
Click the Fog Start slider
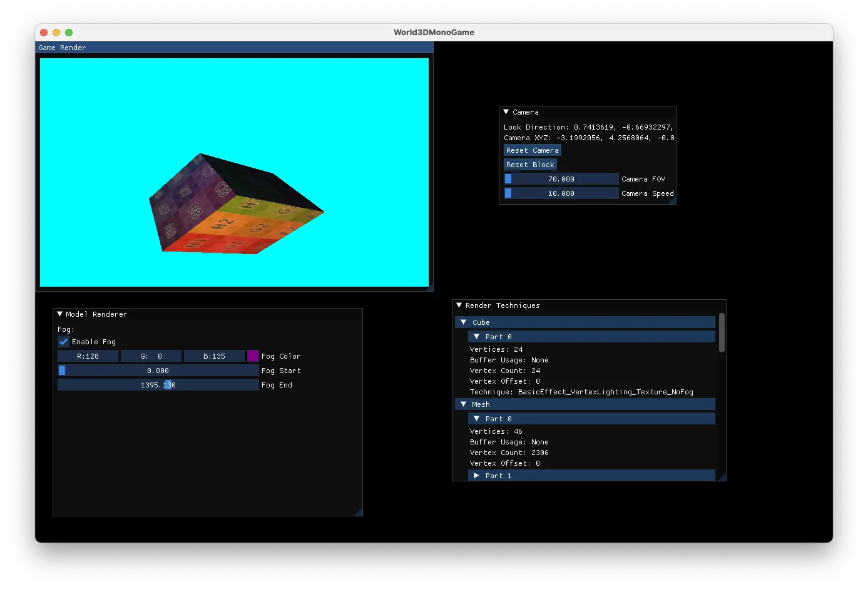[x=158, y=371]
